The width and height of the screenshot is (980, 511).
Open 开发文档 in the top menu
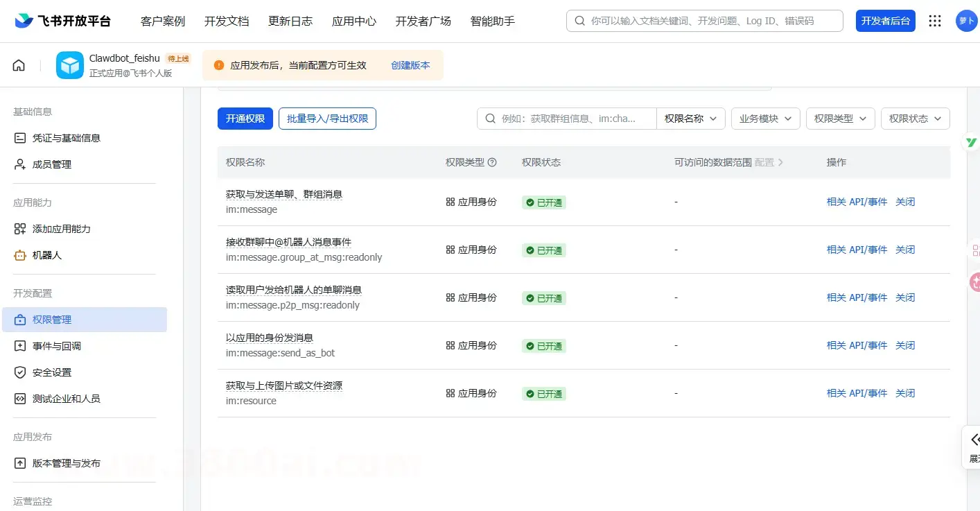tap(227, 21)
